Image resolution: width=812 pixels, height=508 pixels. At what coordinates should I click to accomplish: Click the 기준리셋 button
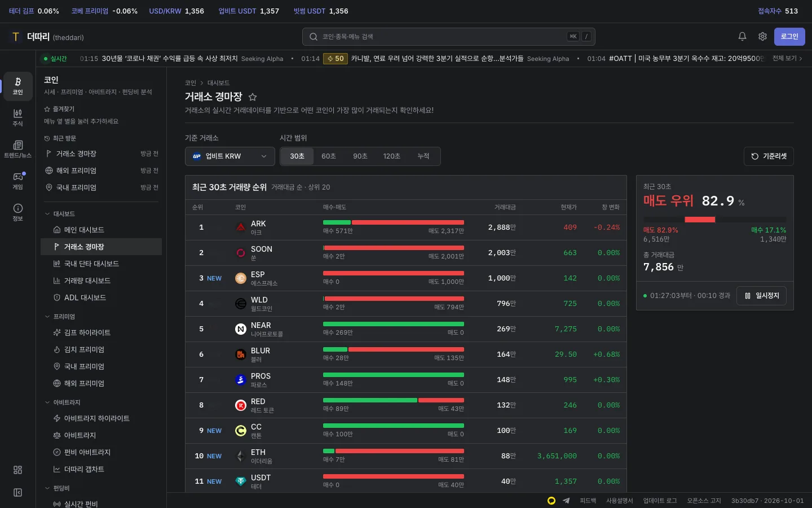click(x=769, y=156)
